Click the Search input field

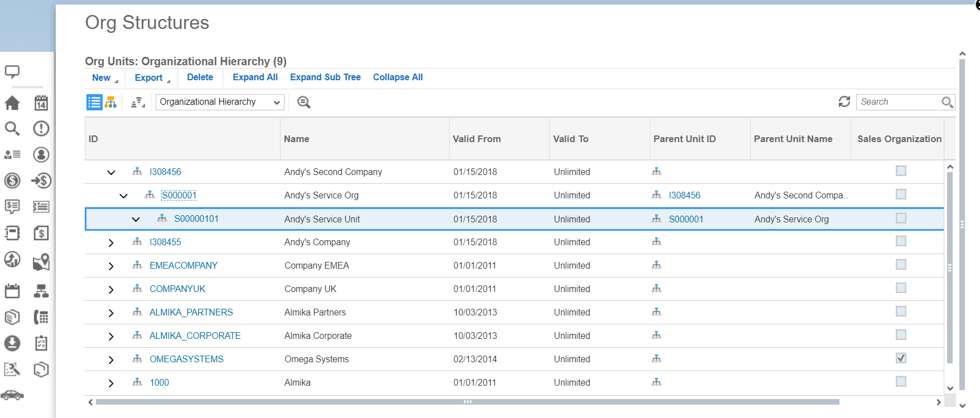pyautogui.click(x=898, y=102)
